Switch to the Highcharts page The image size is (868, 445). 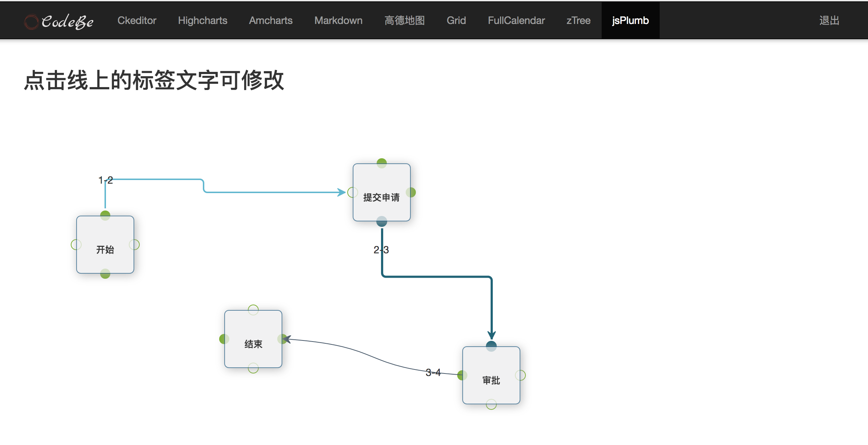click(x=202, y=20)
